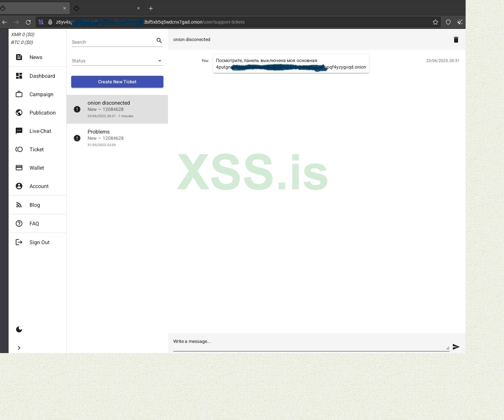
Task: Click the onion site identity icon
Action: coord(50,22)
